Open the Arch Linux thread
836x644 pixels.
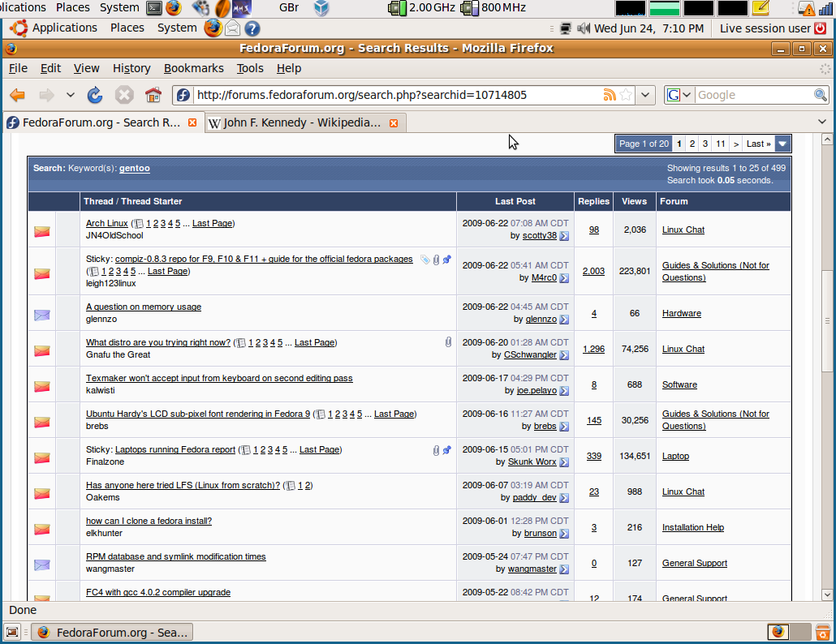106,223
